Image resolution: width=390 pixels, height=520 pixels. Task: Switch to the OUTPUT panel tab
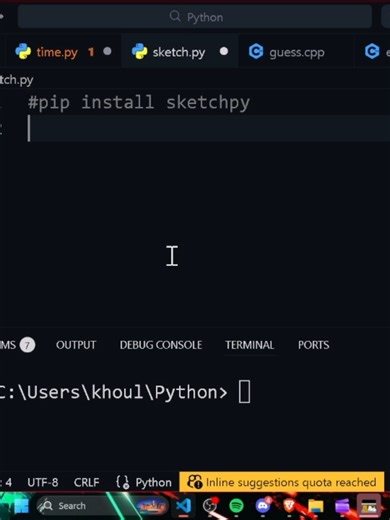tap(76, 345)
